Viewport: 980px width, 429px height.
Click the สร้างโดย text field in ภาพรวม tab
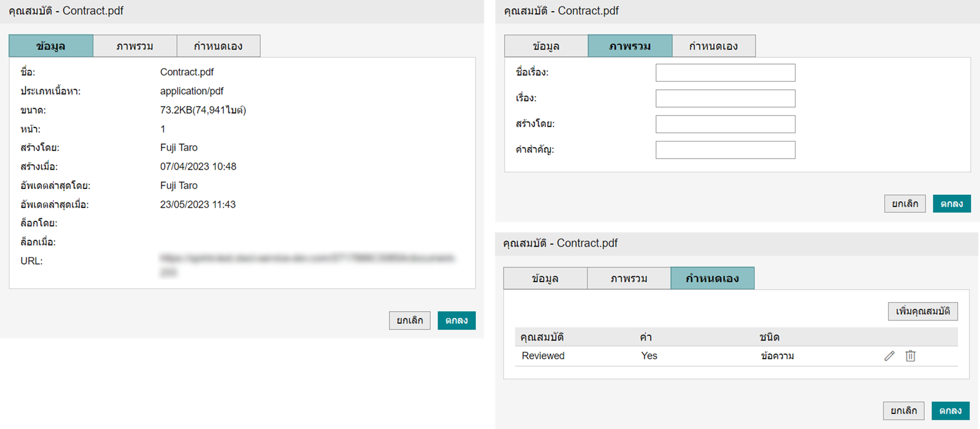point(725,124)
